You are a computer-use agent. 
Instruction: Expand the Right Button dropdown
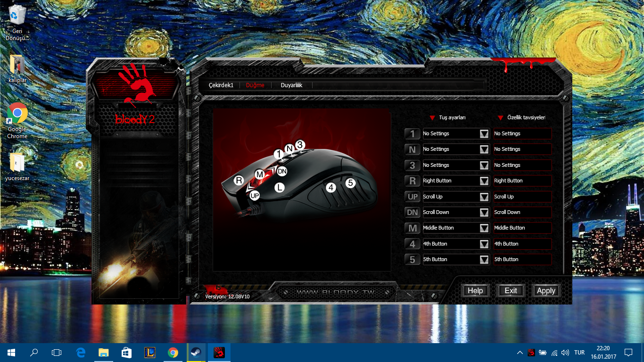[484, 181]
